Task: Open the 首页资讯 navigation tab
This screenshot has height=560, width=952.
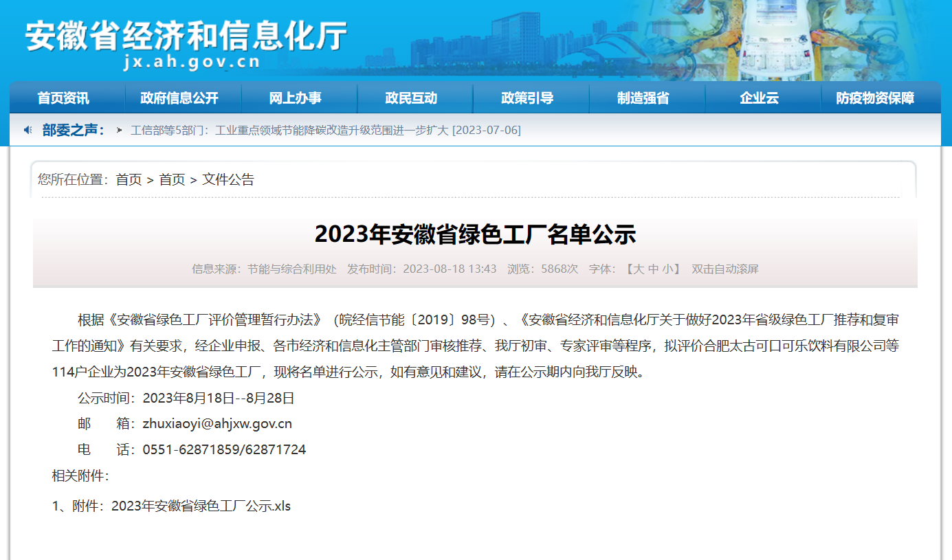Action: (x=63, y=98)
